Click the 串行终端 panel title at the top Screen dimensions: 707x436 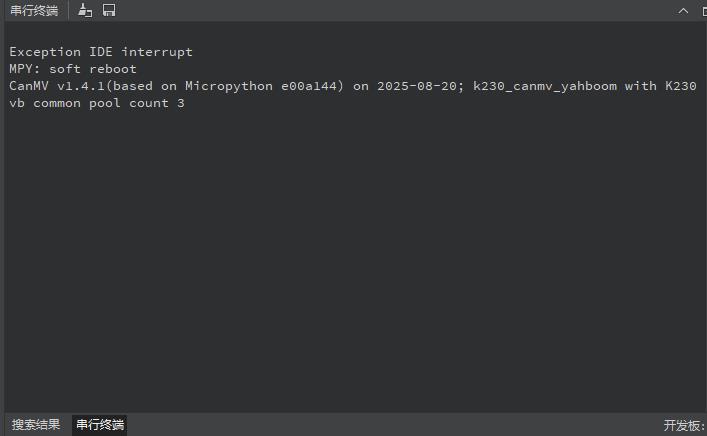coord(34,10)
